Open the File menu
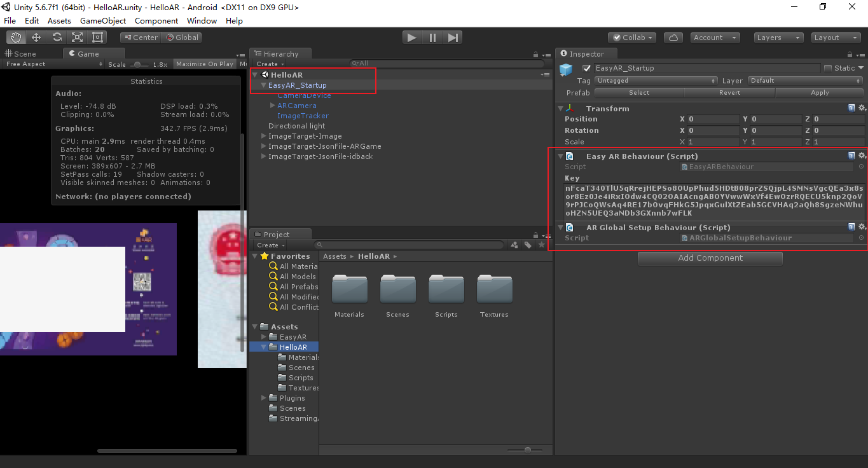This screenshot has width=868, height=468. pyautogui.click(x=10, y=20)
